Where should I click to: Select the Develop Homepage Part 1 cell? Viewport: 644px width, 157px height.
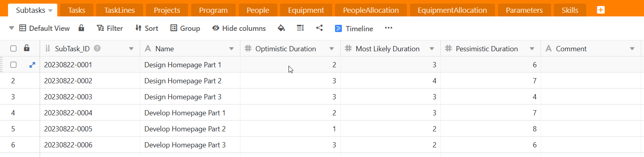point(190,113)
